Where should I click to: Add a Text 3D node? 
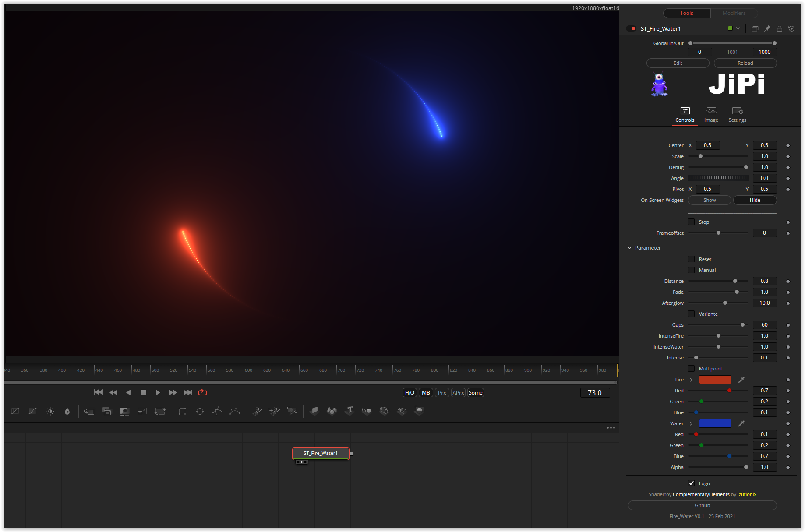click(349, 411)
